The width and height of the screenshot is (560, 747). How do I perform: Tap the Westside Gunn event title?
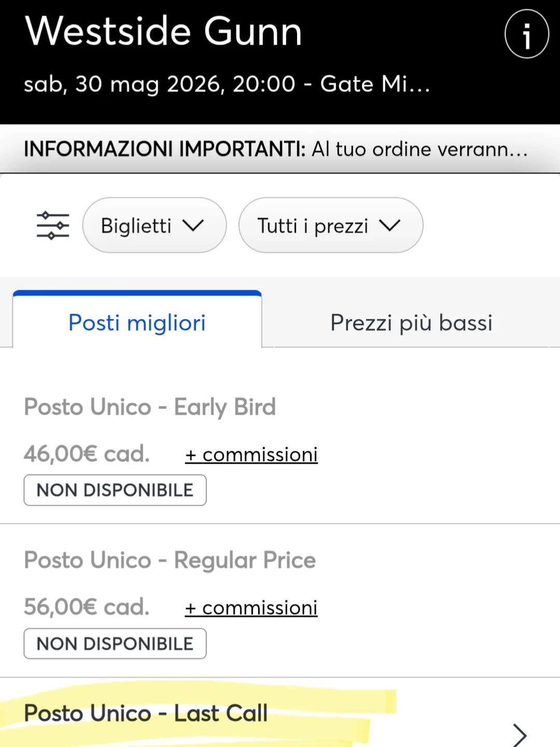pyautogui.click(x=164, y=31)
